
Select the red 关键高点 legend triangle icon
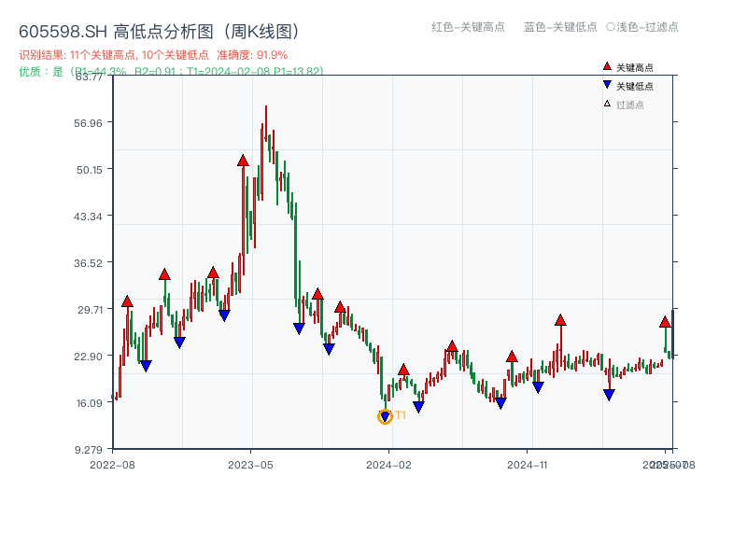coord(607,65)
